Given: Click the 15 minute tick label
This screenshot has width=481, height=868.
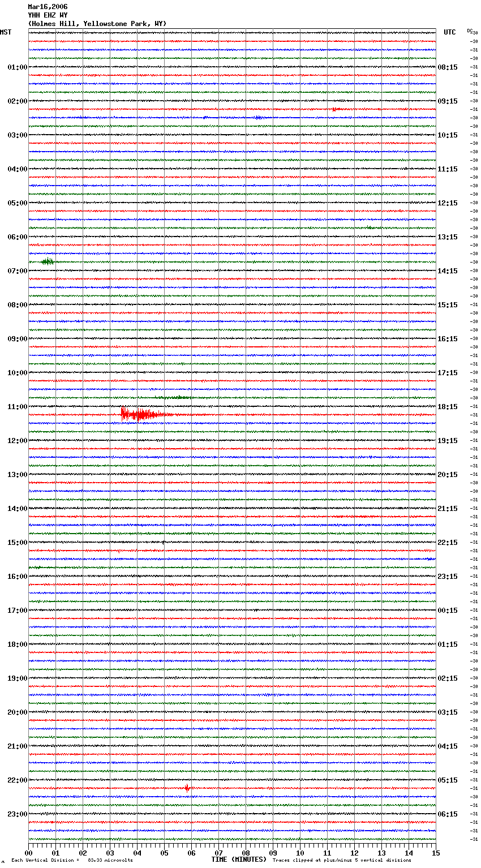Looking at the screenshot, I should pos(436,853).
